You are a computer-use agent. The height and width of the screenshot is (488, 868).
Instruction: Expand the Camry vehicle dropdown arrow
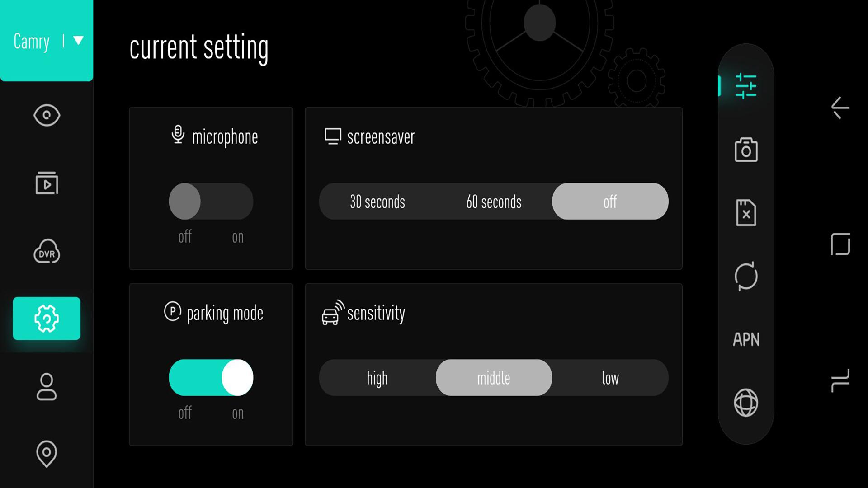tap(78, 41)
